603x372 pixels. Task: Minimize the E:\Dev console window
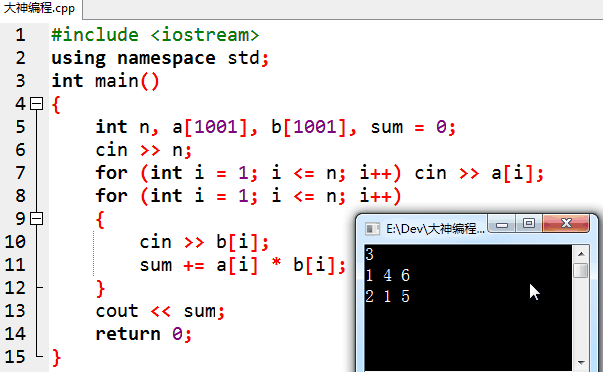502,224
